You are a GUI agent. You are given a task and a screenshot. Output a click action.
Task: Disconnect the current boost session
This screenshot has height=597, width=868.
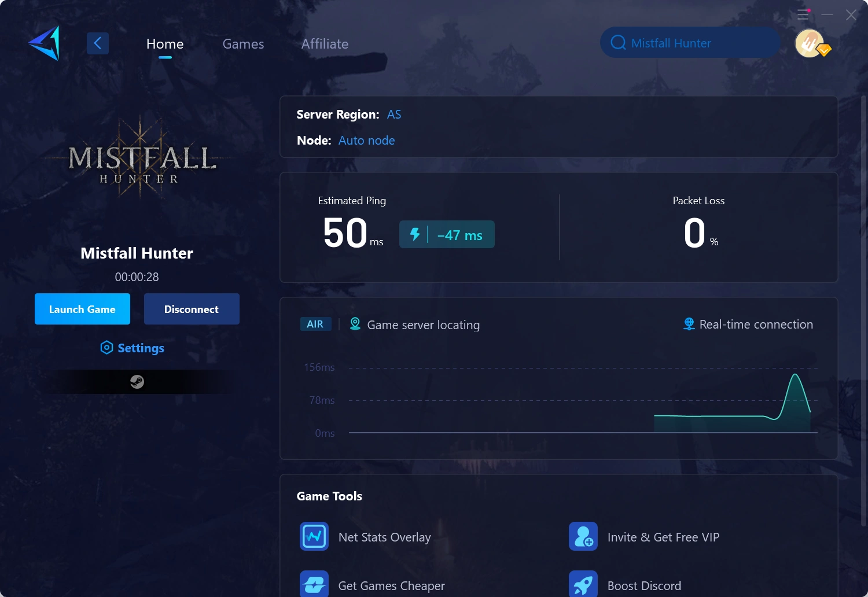coord(192,309)
